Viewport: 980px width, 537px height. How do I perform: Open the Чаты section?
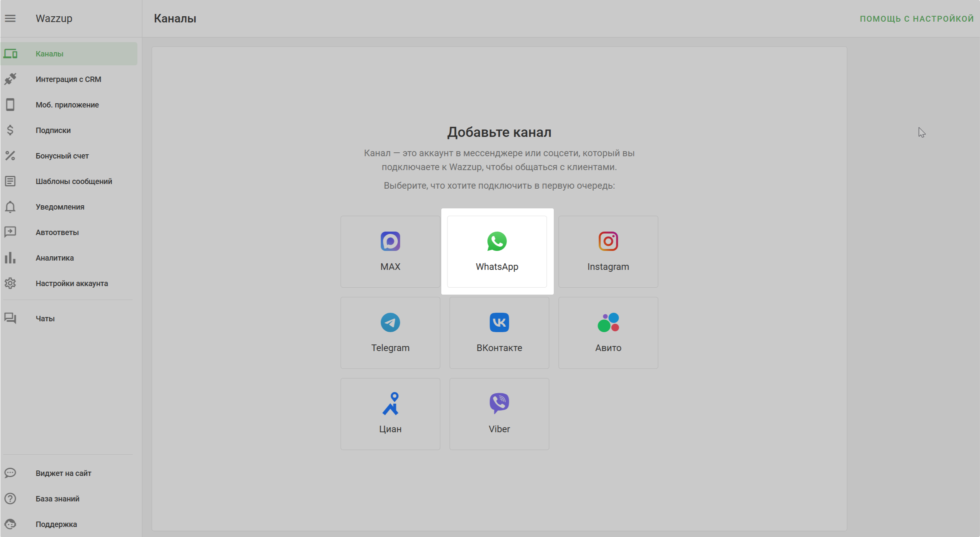click(69, 319)
